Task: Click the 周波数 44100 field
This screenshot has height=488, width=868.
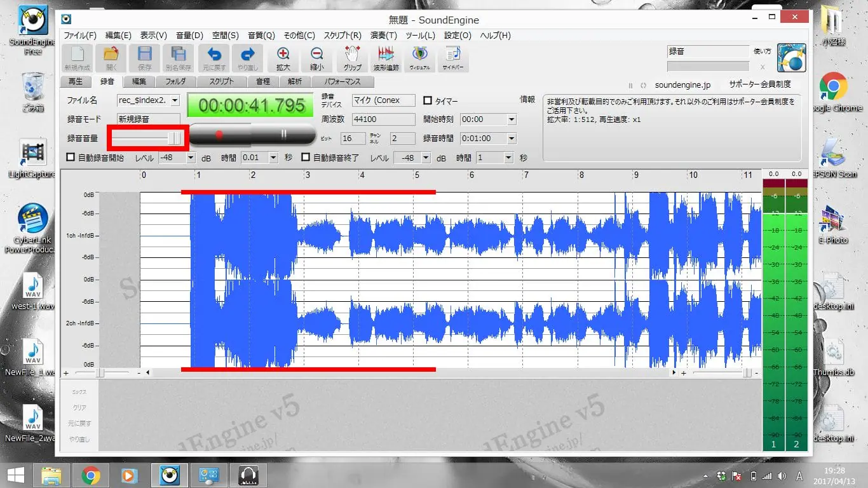Action: pyautogui.click(x=384, y=119)
